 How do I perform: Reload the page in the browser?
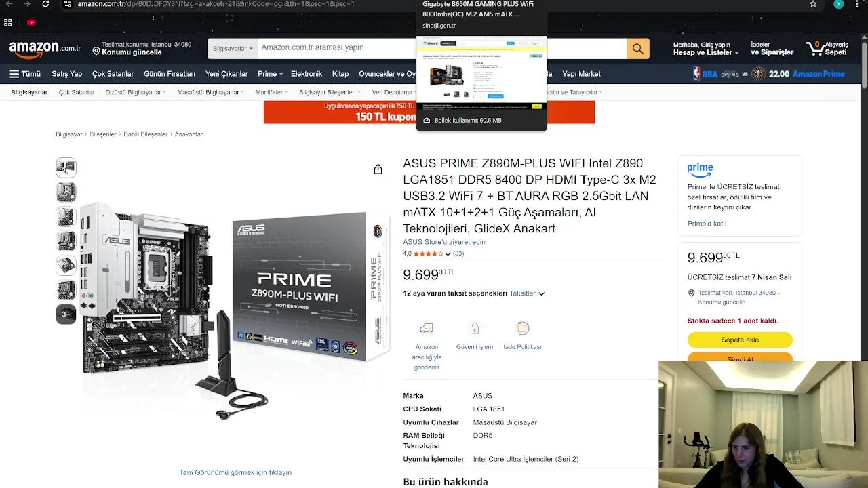coord(45,4)
